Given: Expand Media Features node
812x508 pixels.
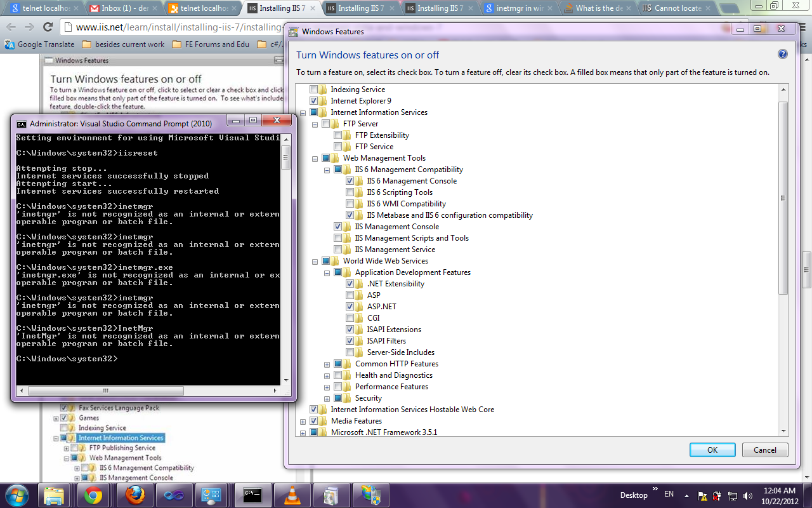Looking at the screenshot, I should (303, 421).
